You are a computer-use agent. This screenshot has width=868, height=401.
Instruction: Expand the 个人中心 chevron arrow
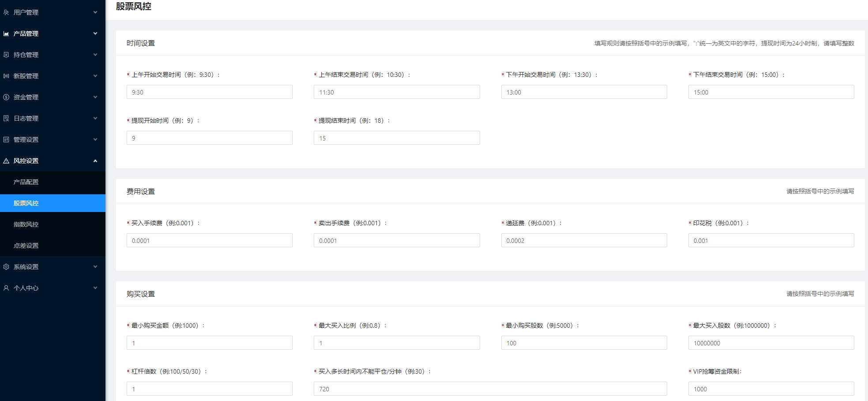pyautogui.click(x=95, y=288)
